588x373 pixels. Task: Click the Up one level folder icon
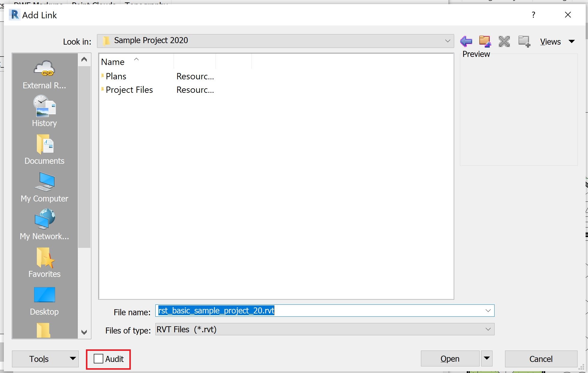[x=485, y=41]
